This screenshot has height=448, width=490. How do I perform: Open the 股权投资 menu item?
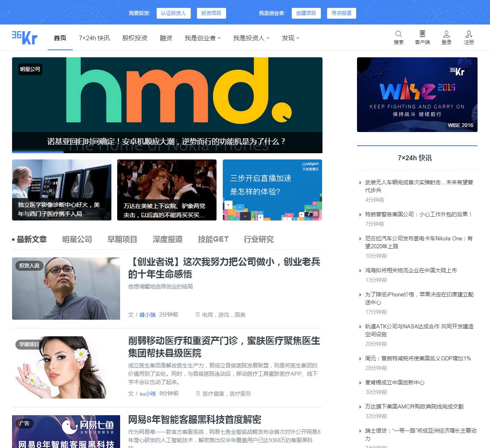tap(135, 38)
